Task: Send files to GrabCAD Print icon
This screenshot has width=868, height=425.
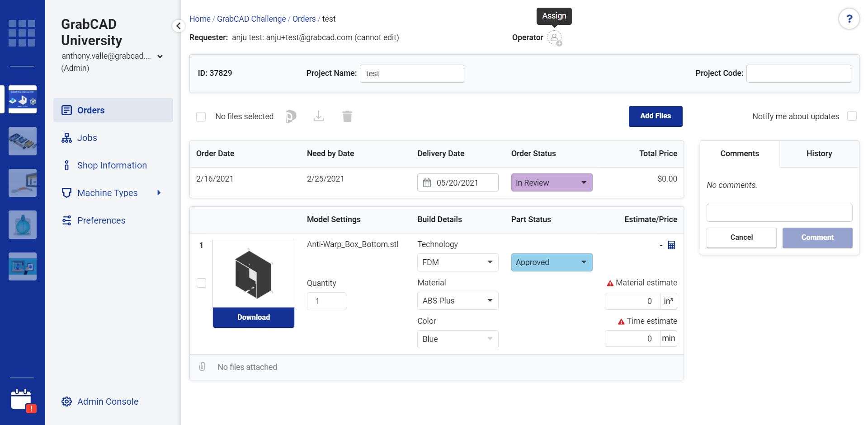Action: tap(291, 116)
